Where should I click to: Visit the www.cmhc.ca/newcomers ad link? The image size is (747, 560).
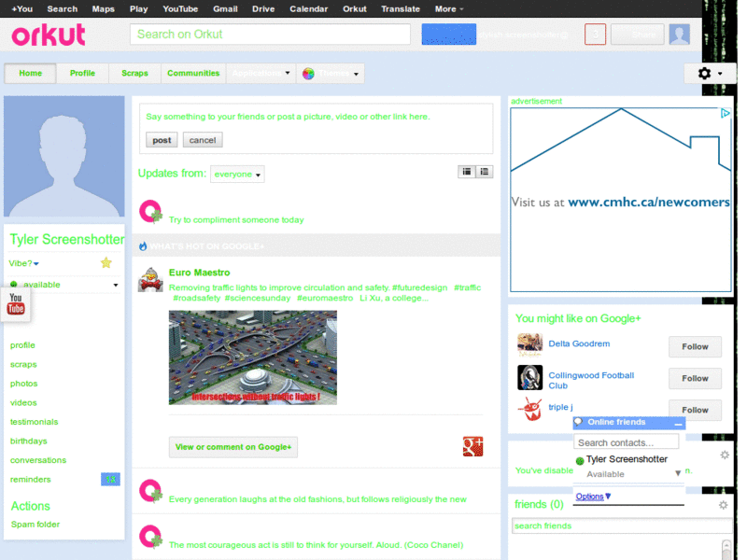649,202
